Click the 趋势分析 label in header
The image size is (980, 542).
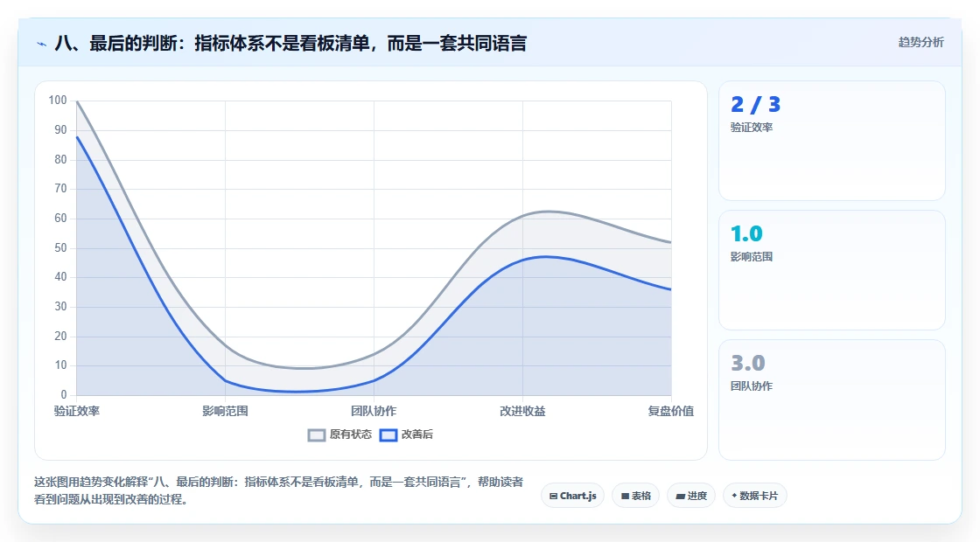(x=920, y=43)
